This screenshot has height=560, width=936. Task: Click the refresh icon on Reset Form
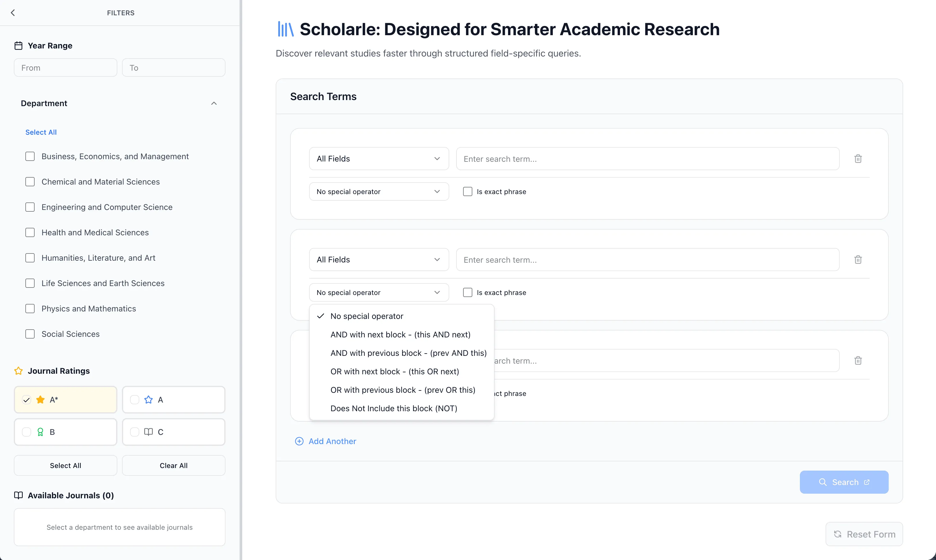838,534
